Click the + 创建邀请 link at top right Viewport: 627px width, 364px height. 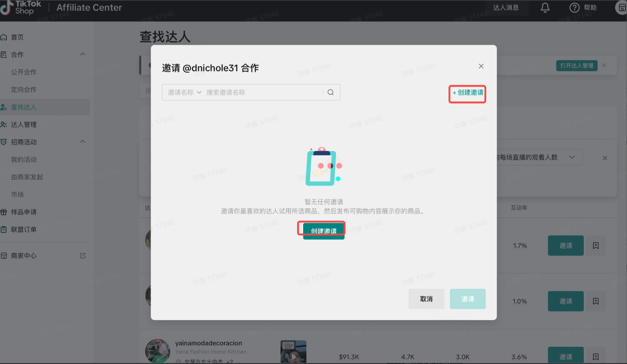(x=468, y=93)
